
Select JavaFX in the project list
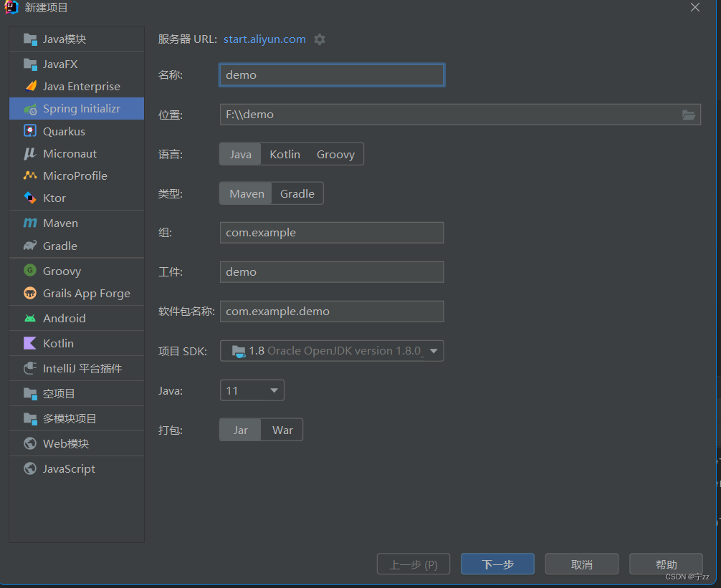77,64
